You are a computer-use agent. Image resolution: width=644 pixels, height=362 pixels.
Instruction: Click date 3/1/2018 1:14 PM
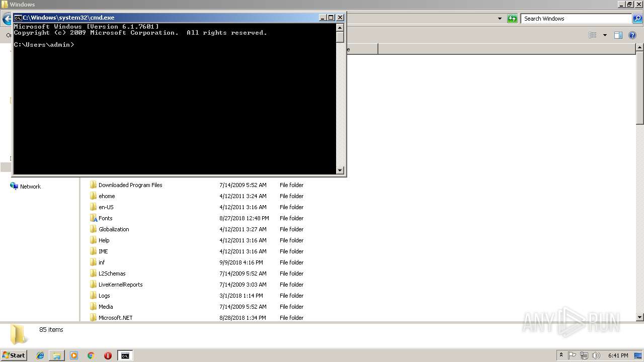[x=241, y=296]
